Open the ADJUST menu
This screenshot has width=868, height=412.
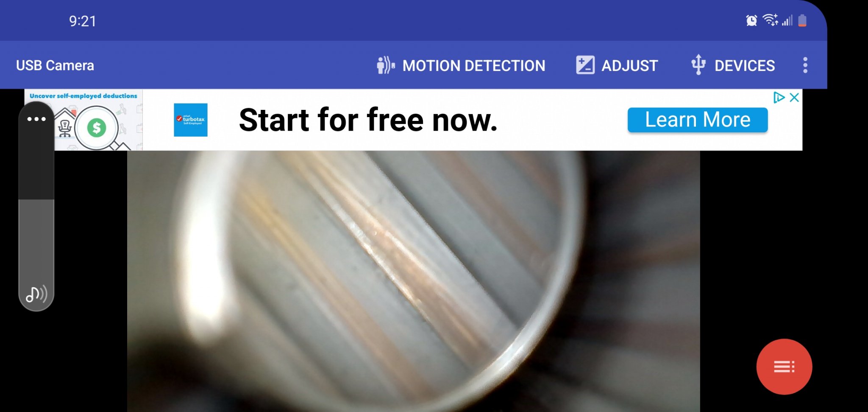(x=617, y=65)
